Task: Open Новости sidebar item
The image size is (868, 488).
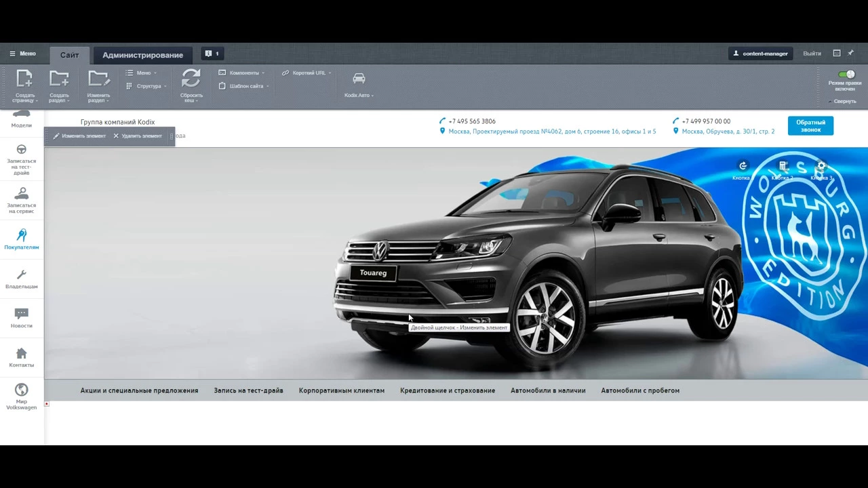Action: coord(21,319)
